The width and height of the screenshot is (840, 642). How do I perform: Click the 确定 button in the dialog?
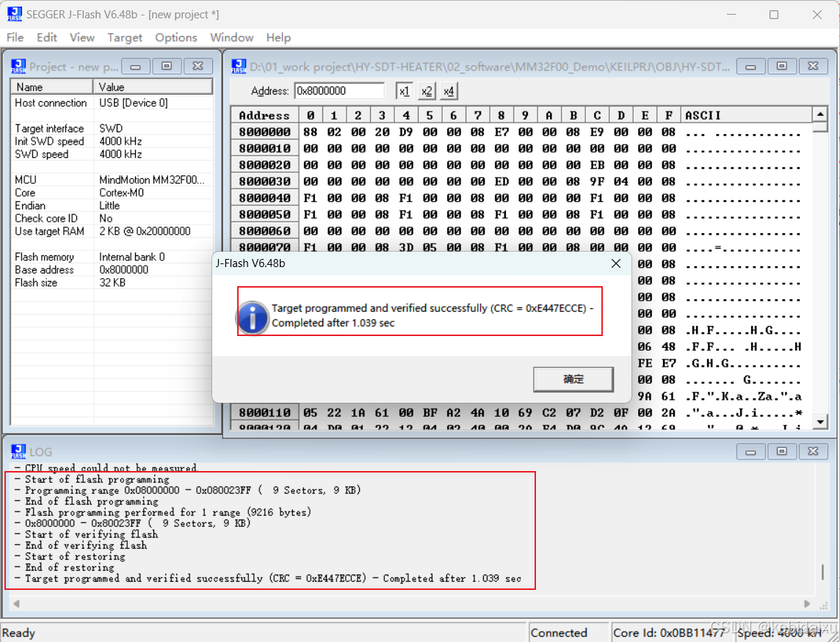point(573,379)
